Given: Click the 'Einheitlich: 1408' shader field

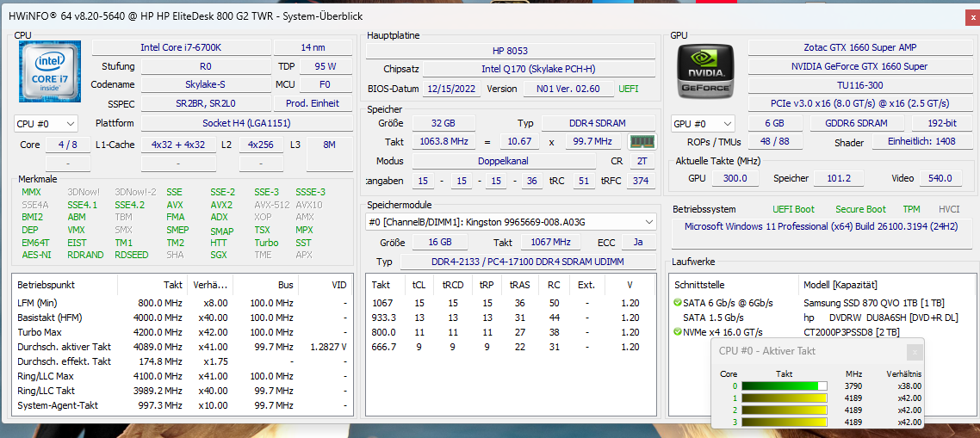Looking at the screenshot, I should tap(922, 142).
